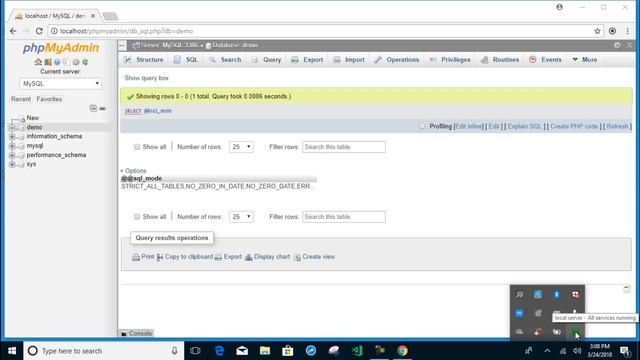Viewport: 640px width, 360px height.
Task: Open the upper Number of rows dropdown
Action: point(241,147)
